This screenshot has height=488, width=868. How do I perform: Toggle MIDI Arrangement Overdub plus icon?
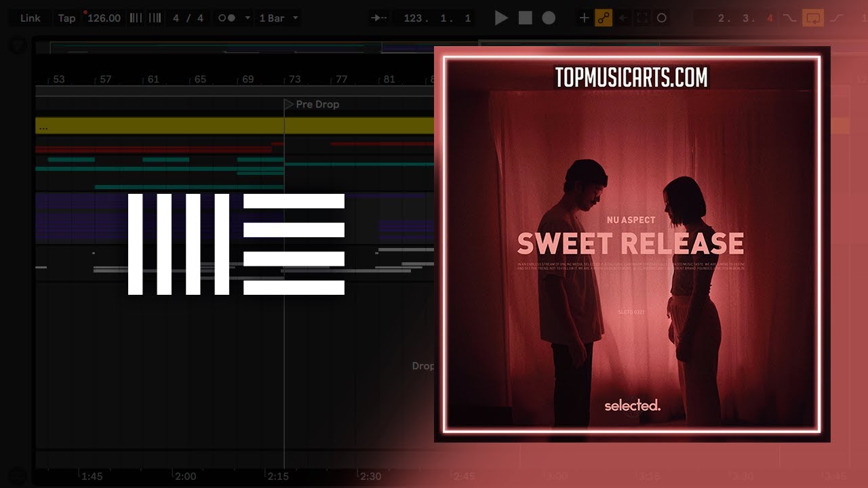584,18
